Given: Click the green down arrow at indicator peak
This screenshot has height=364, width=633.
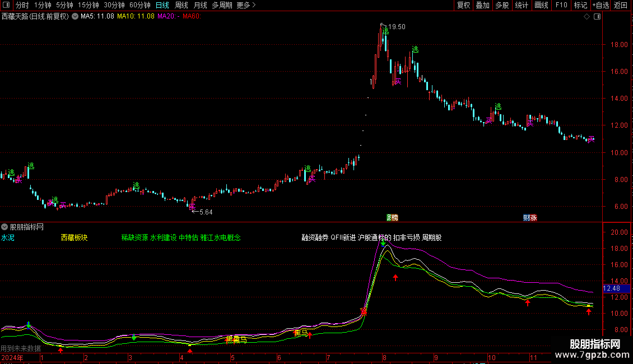Looking at the screenshot, I should pyautogui.click(x=383, y=244).
